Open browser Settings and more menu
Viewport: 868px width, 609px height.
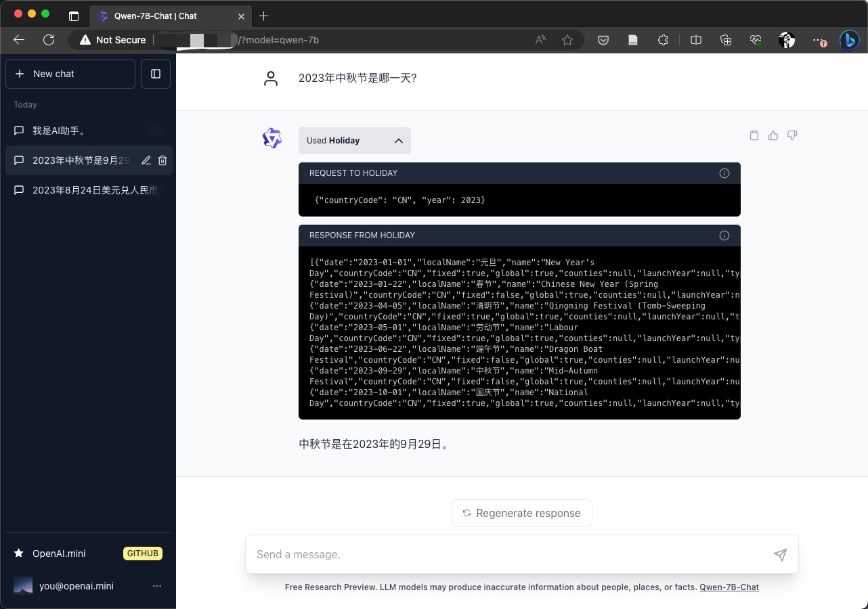click(x=819, y=40)
